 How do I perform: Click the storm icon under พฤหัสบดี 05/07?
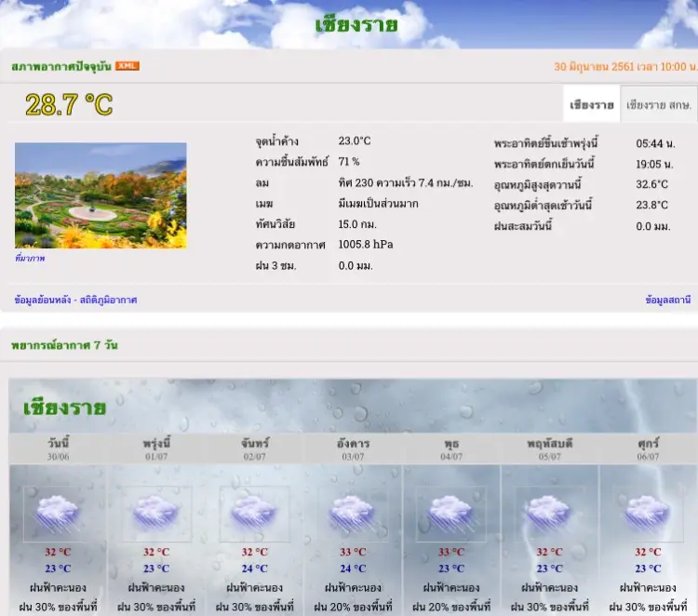549,514
